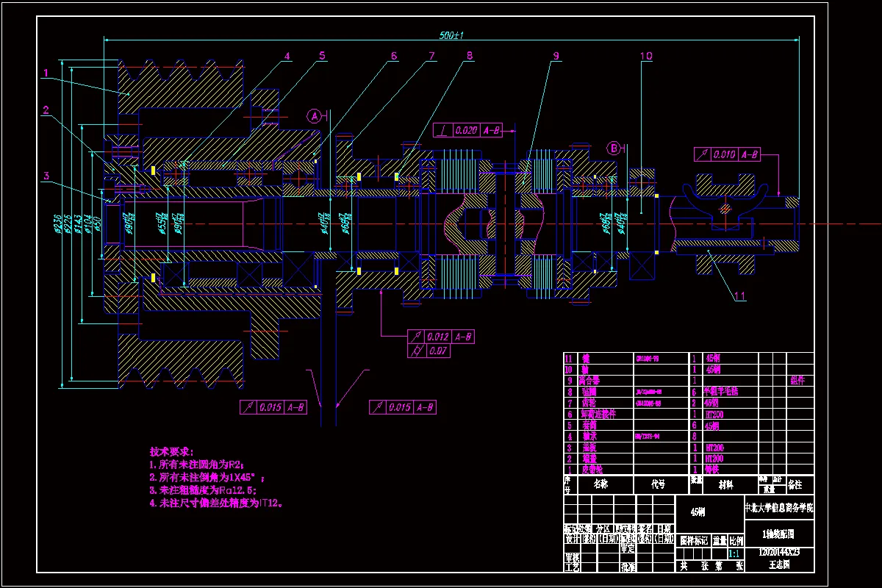Image resolution: width=882 pixels, height=588 pixels.
Task: Select the circled datum marker A
Action: tap(315, 115)
